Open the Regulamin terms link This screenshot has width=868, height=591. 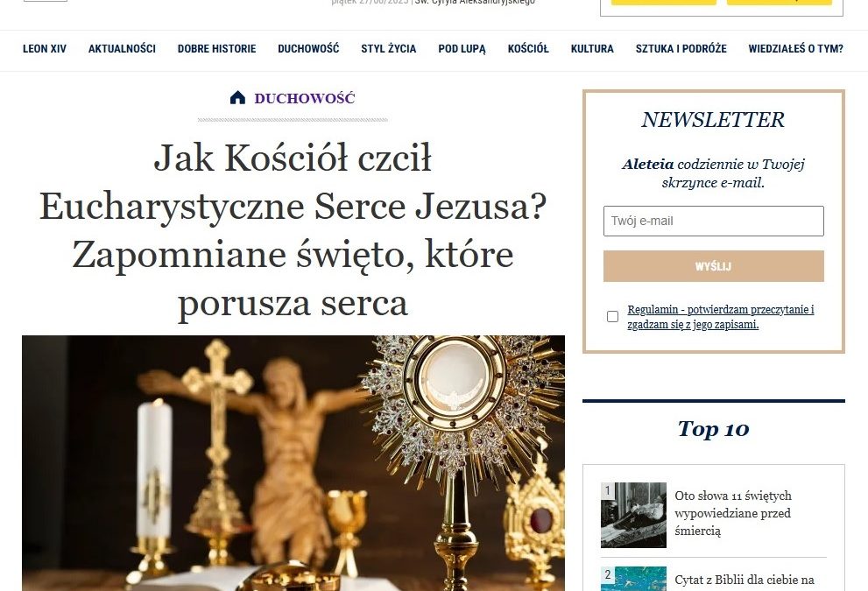721,317
